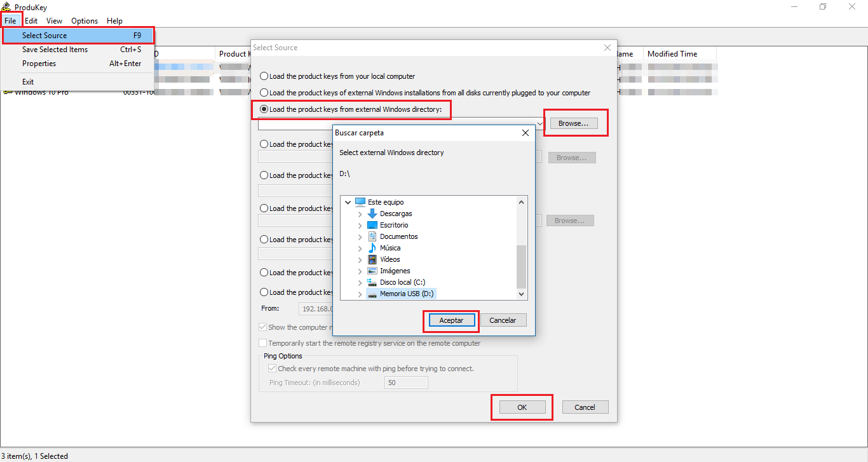The height and width of the screenshot is (462, 868).
Task: Click the From IP address field
Action: pos(316,308)
